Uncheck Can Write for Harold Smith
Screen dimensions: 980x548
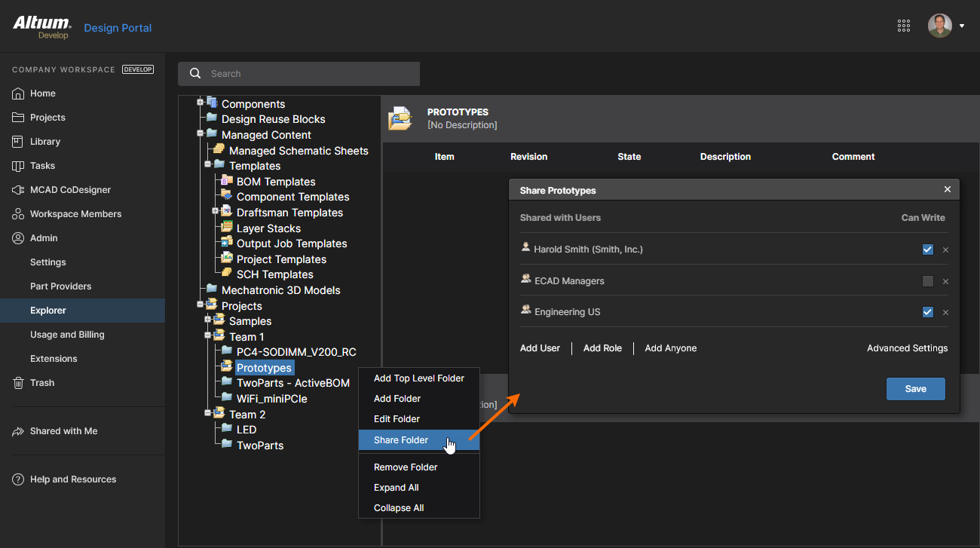(x=927, y=250)
